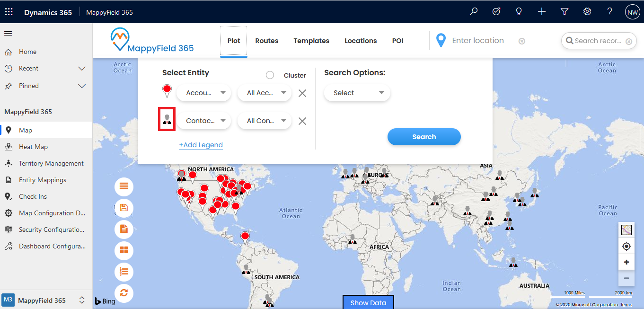Switch to the POI tab
644x309 pixels.
(x=398, y=41)
